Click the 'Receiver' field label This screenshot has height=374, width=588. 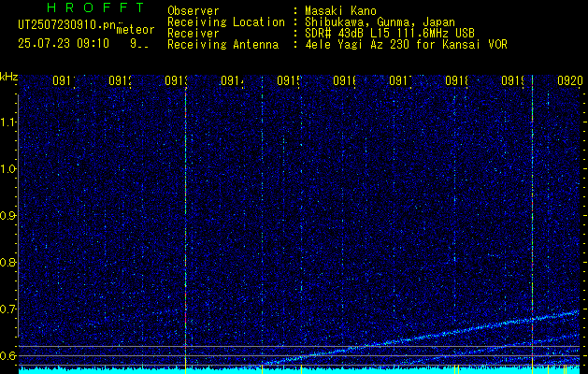coord(194,33)
